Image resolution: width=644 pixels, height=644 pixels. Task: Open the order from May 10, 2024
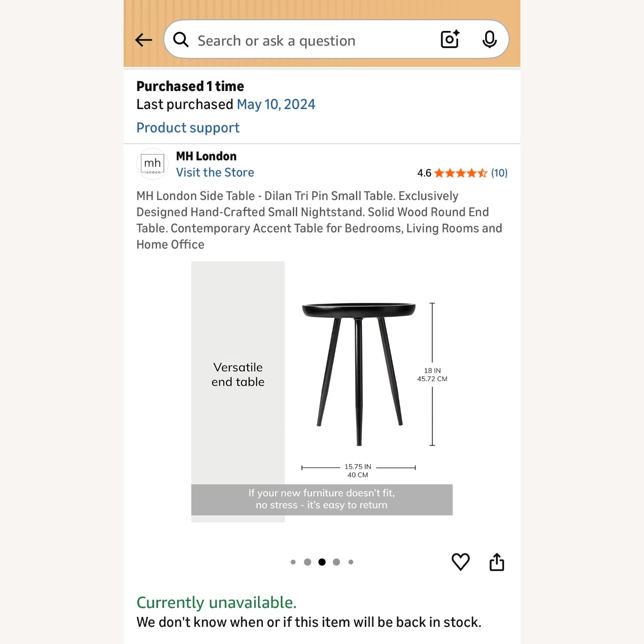[276, 104]
